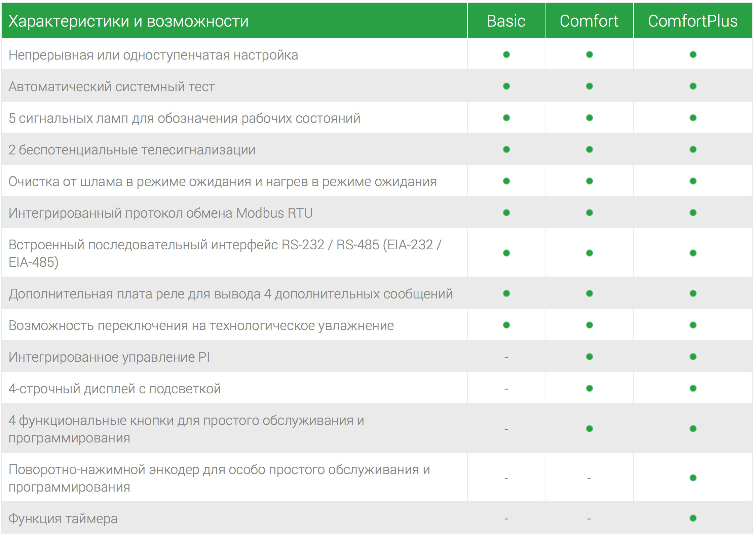Click ComfortPlus dot for 'технологическое увлажнение' row
The height and width of the screenshot is (537, 756).
pos(693,325)
